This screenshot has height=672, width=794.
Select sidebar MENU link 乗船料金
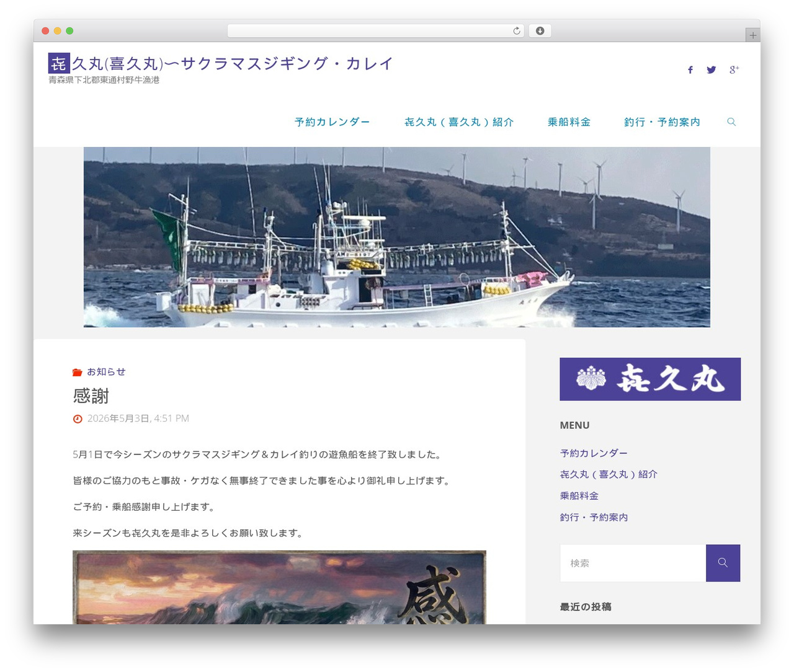click(x=579, y=496)
